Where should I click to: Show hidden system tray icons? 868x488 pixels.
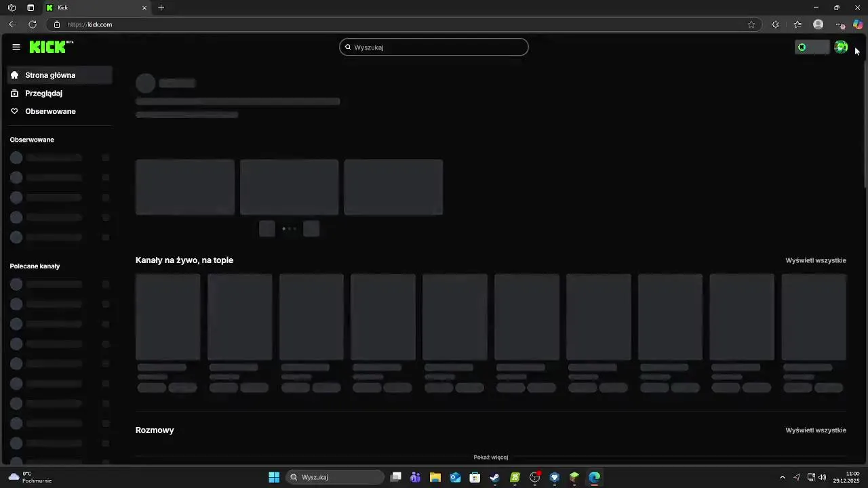point(783,477)
